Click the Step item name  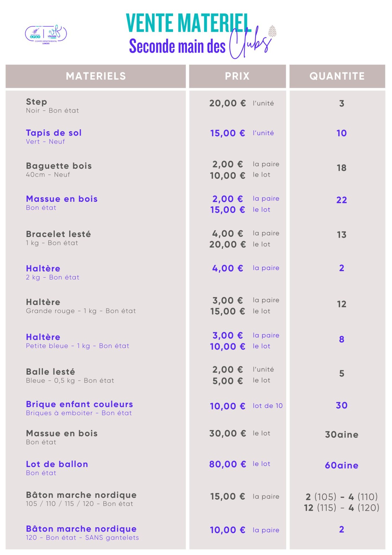(36, 102)
